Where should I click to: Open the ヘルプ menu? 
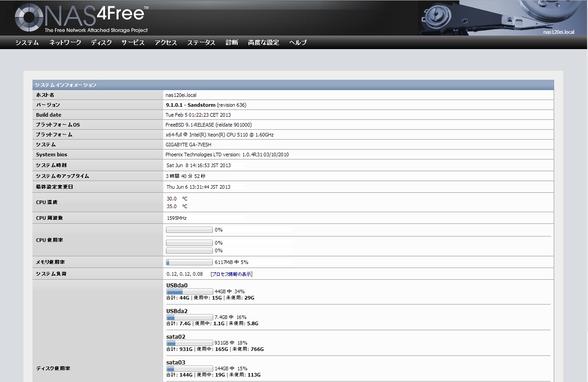(298, 42)
